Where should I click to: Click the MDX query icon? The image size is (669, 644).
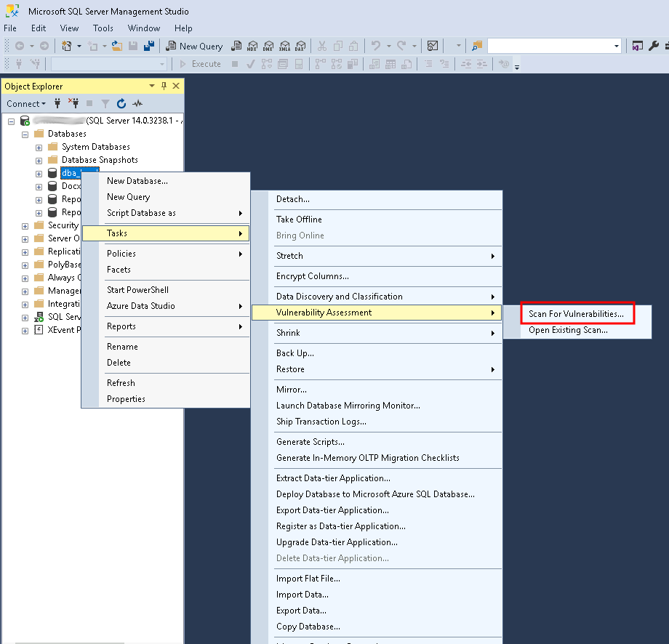pyautogui.click(x=252, y=46)
